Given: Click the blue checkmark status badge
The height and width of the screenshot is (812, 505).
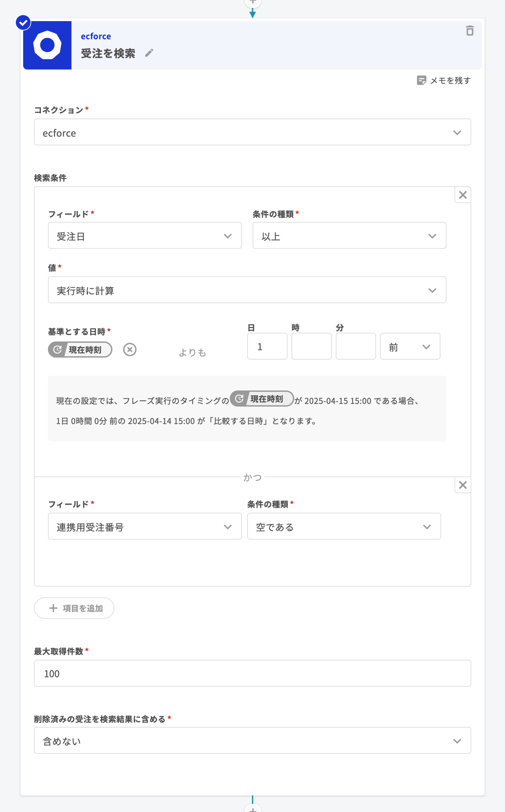Looking at the screenshot, I should pyautogui.click(x=23, y=23).
